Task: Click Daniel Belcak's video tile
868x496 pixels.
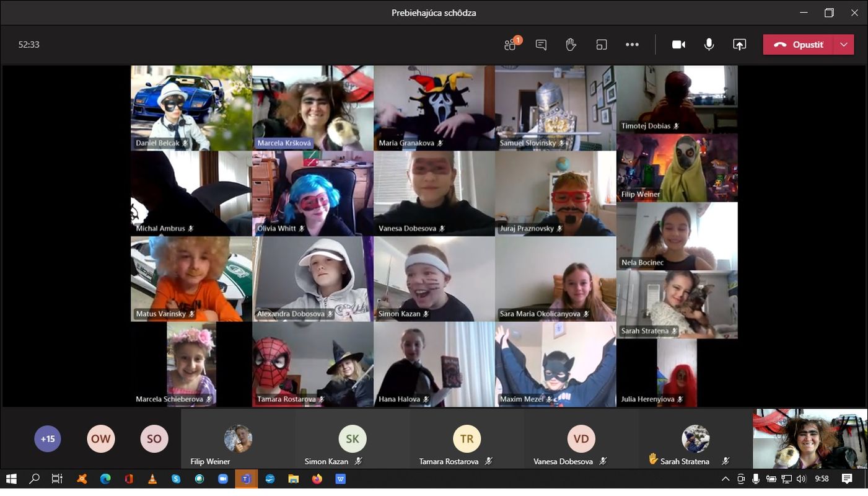Action: pyautogui.click(x=191, y=108)
